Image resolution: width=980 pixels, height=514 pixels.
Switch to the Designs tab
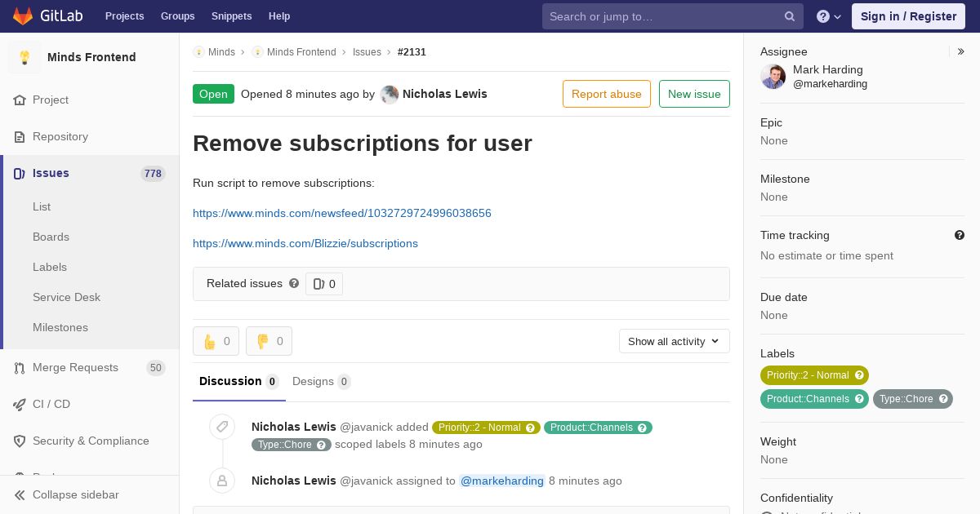click(x=321, y=381)
